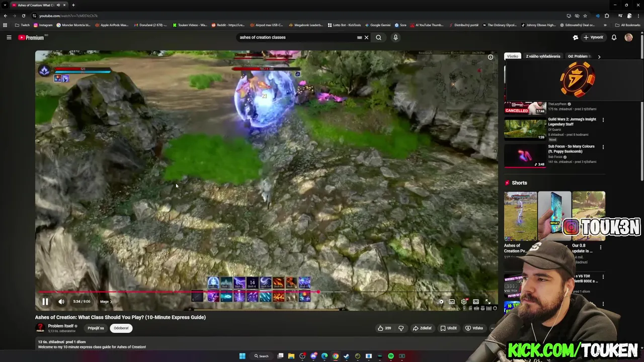Toggle subtitles button in player
This screenshot has height=362, width=644.
pos(452,302)
